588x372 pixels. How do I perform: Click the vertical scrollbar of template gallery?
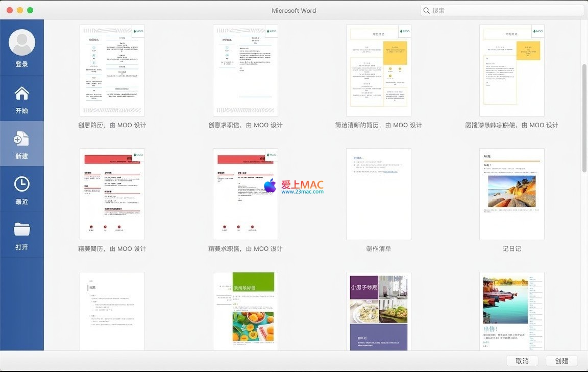584,118
